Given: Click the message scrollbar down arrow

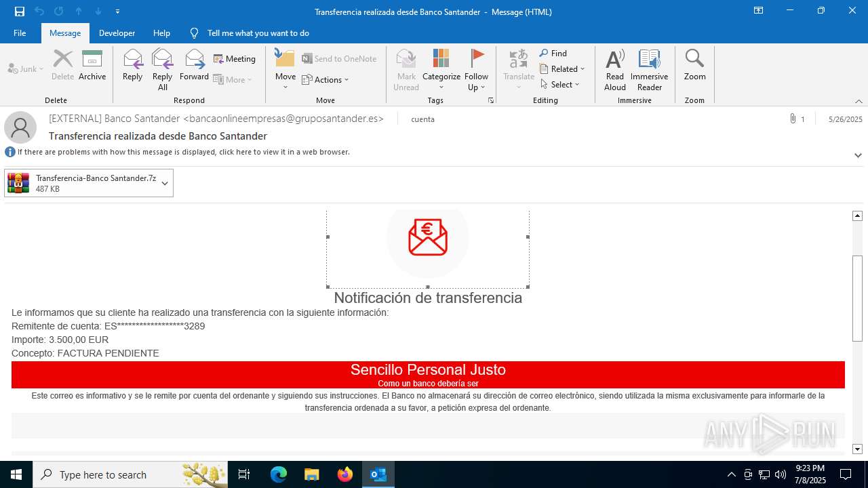Looking at the screenshot, I should point(857,449).
